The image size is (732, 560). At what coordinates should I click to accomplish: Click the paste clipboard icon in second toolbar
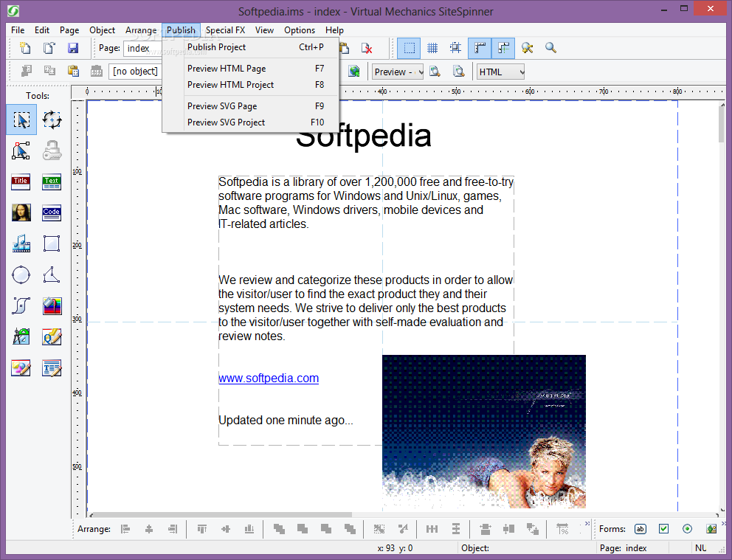tap(73, 71)
